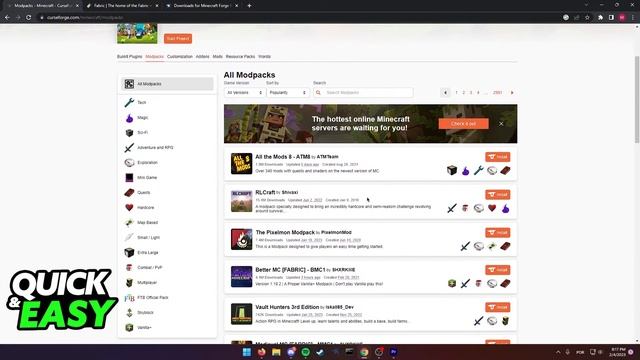The image size is (640, 360).
Task: Select the All Modpacks sidebar category
Action: click(167, 84)
